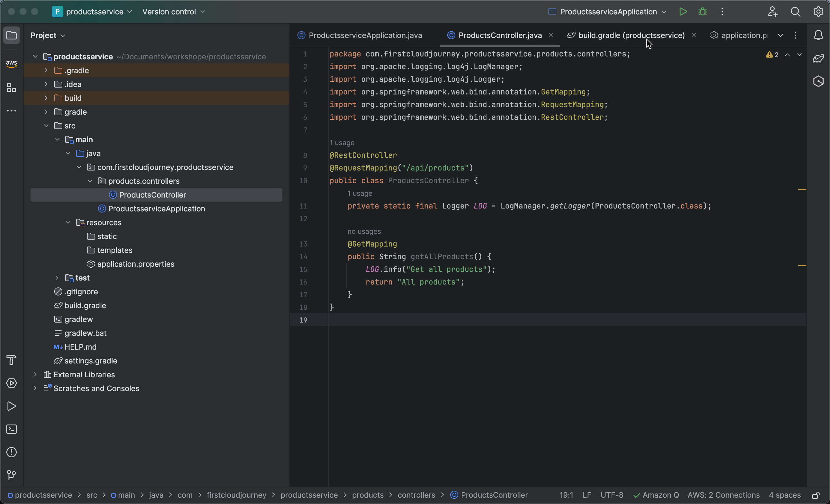
Task: Open the Services tool window icon
Action: point(12,383)
